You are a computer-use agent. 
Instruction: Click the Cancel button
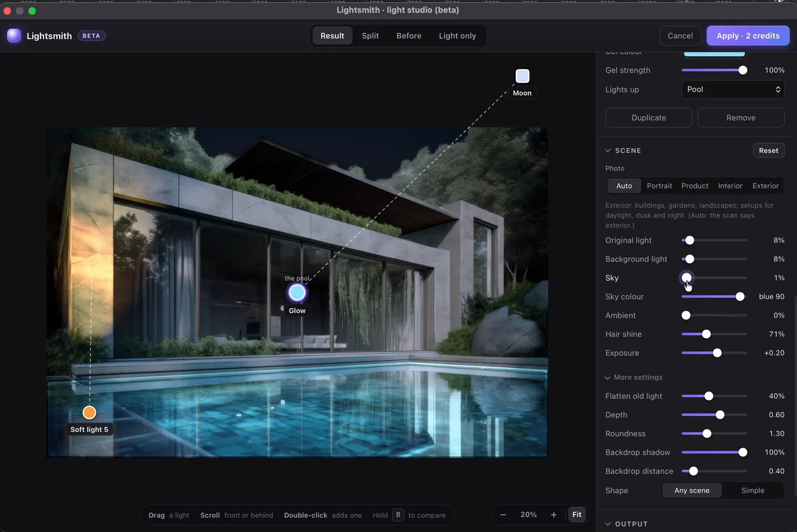click(680, 36)
